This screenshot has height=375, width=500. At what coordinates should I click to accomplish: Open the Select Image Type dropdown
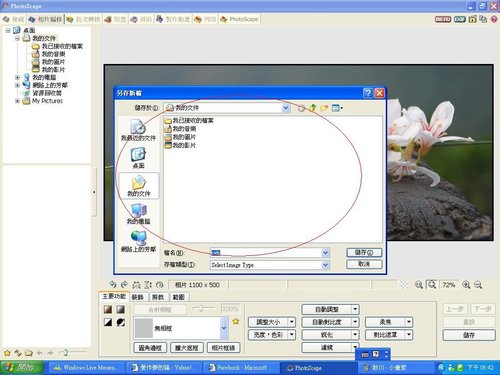325,265
